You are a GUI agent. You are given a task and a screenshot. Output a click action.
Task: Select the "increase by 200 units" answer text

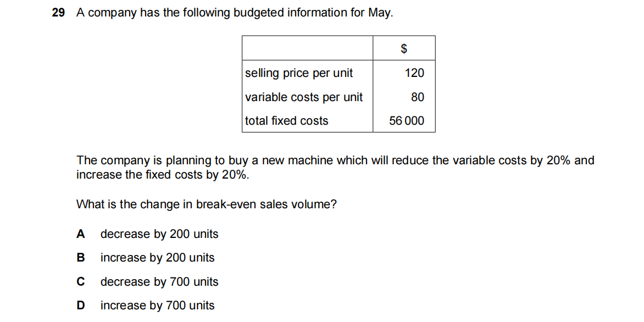158,258
